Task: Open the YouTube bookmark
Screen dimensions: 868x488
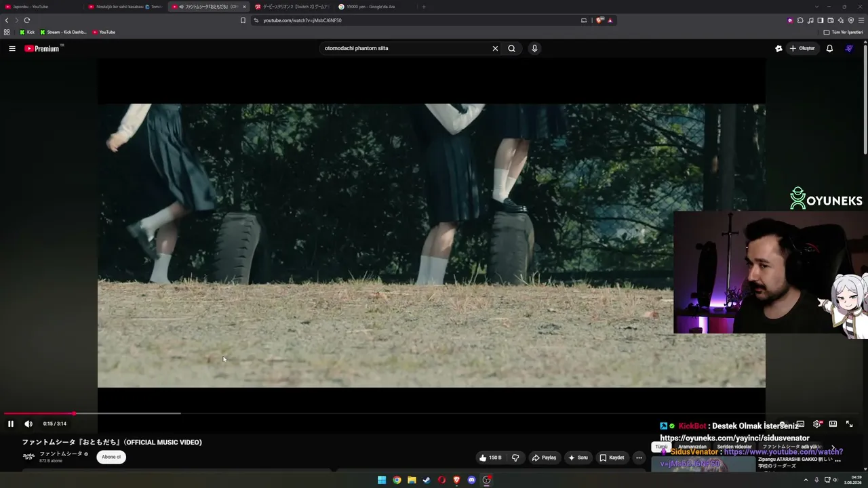Action: tap(104, 32)
